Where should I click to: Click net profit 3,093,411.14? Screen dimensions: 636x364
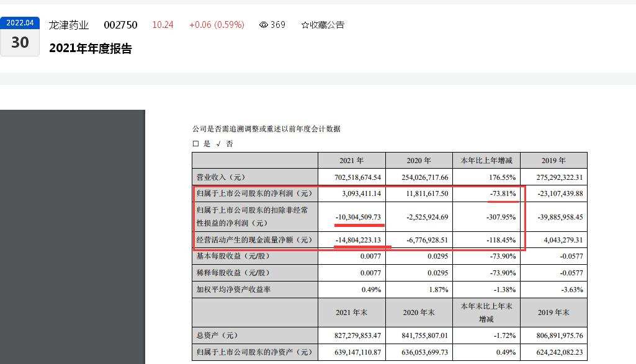(x=361, y=193)
